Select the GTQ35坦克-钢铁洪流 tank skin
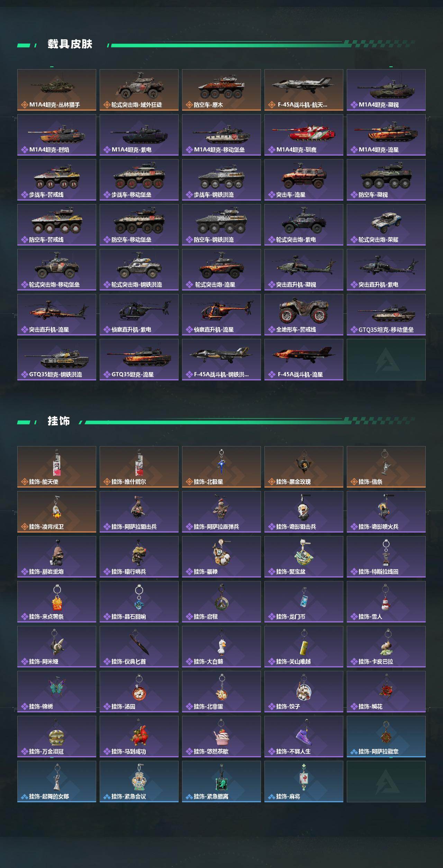This screenshot has width=443, height=868. pos(57,360)
